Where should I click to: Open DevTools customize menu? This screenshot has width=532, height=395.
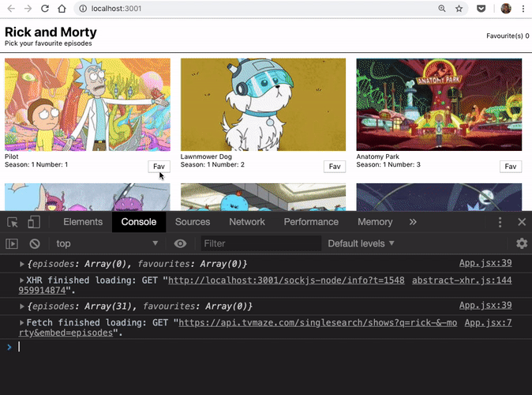(x=500, y=222)
